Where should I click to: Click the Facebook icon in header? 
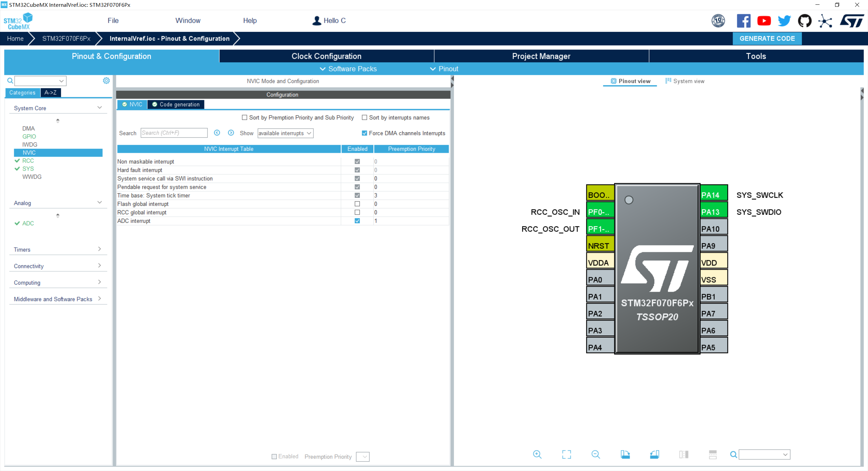pyautogui.click(x=743, y=21)
